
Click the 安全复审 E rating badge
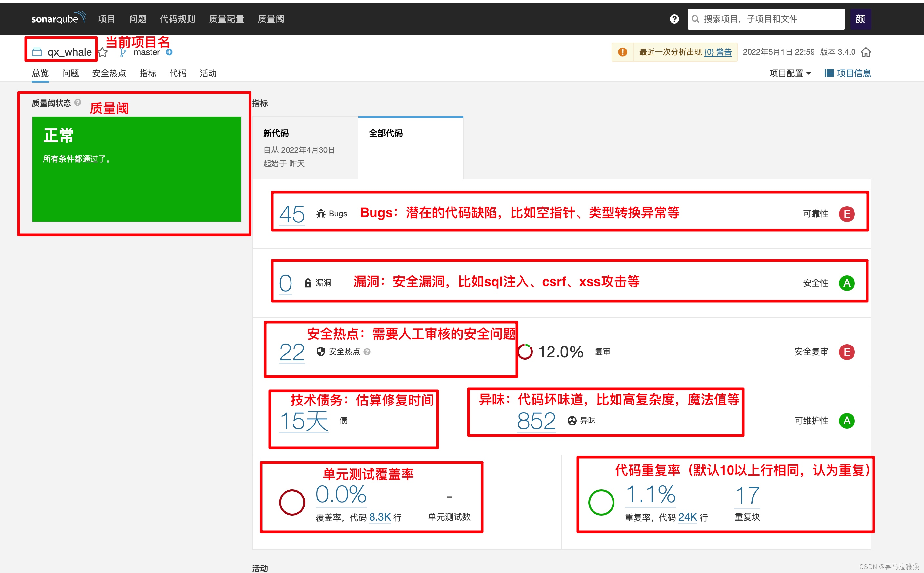pos(846,352)
